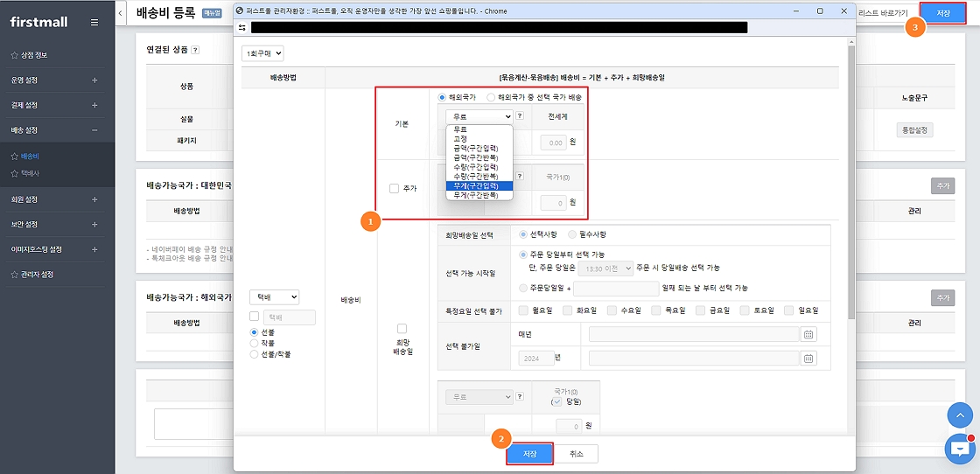
Task: Tick the 월요일 checkbox
Action: tap(523, 310)
